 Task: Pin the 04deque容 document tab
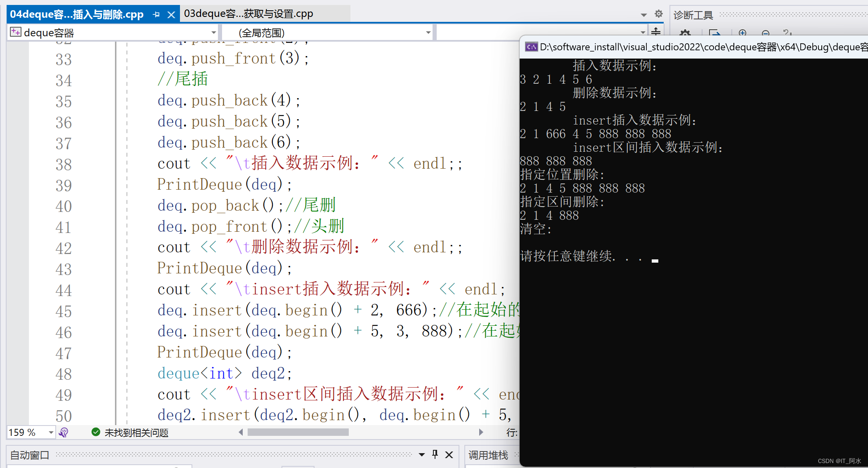(x=156, y=14)
